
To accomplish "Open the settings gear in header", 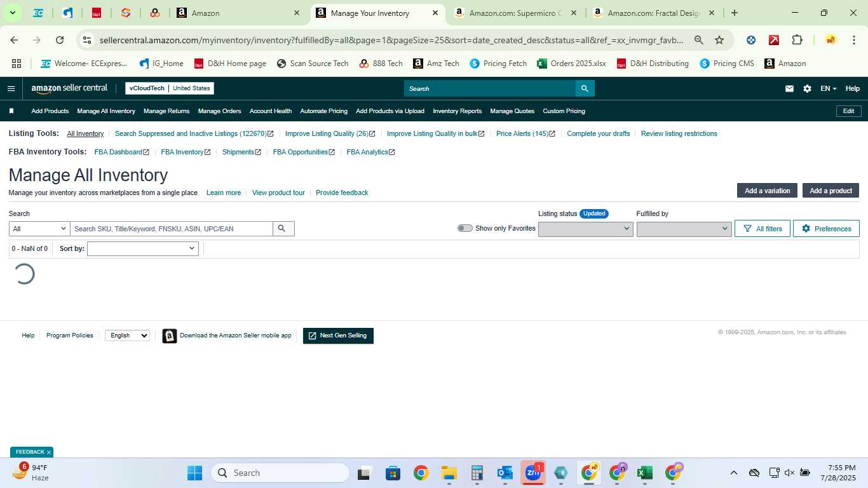I will [807, 89].
